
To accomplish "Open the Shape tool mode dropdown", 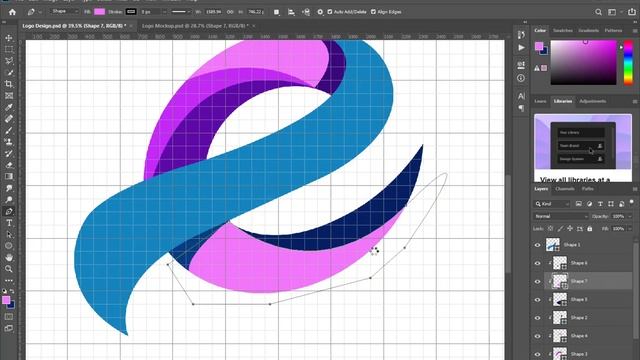I will [65, 12].
